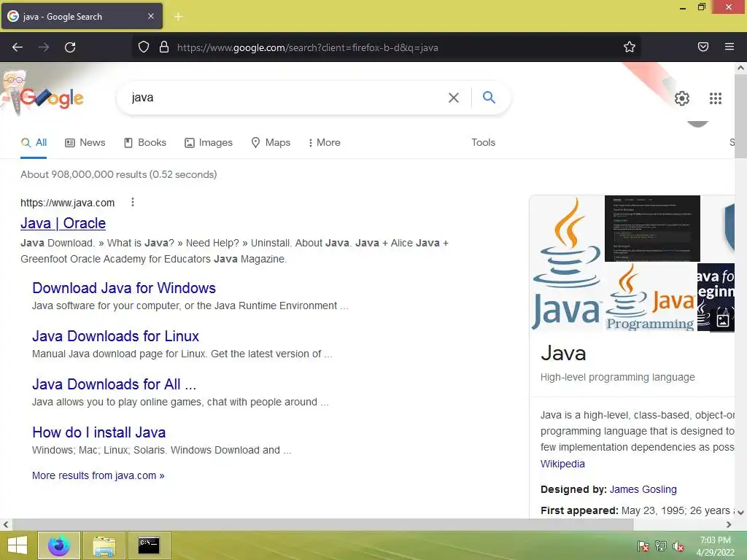Click the High-level programming language subtitle
The image size is (747, 560).
click(x=617, y=377)
